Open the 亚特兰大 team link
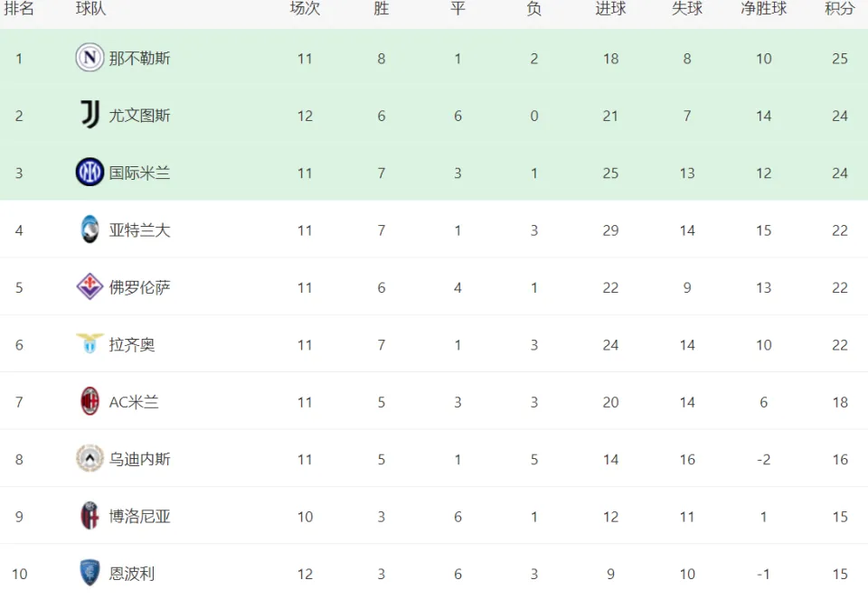 click(139, 230)
